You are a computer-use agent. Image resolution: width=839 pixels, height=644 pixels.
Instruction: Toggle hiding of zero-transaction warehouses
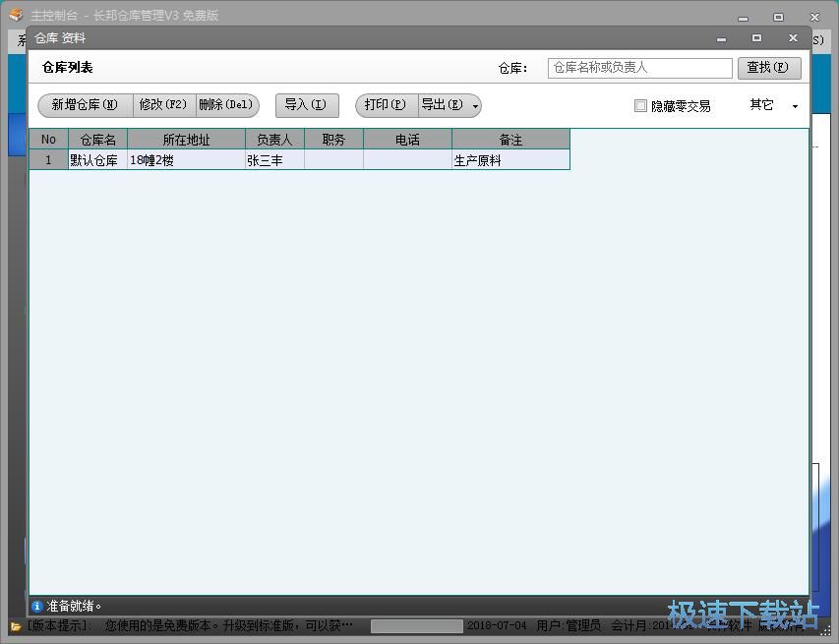point(639,105)
